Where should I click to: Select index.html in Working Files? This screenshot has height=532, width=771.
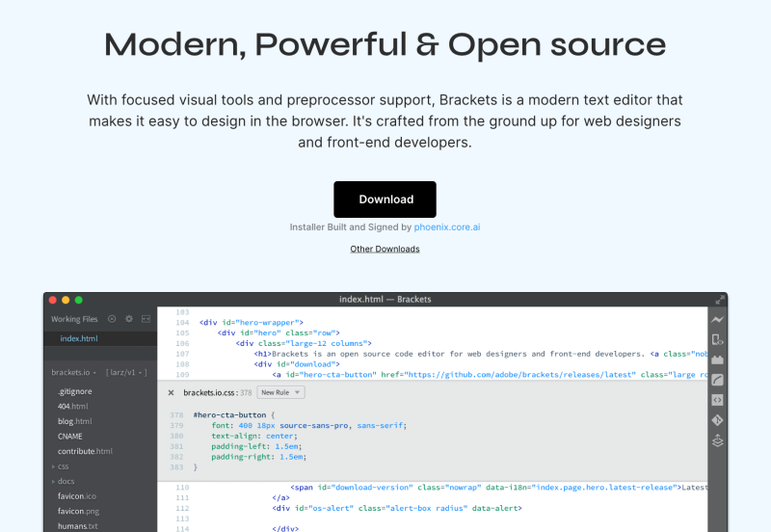[x=78, y=339]
